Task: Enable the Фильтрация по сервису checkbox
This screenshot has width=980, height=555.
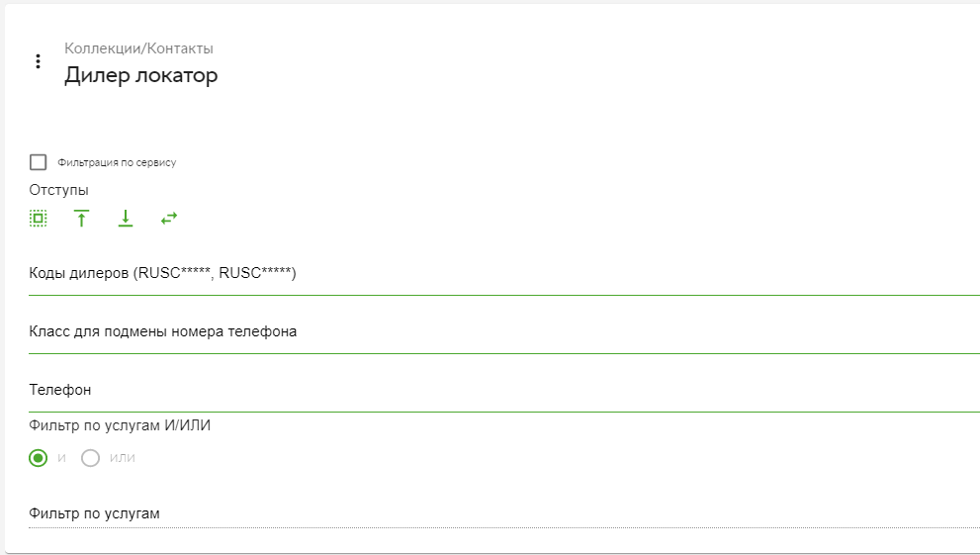Action: click(39, 162)
